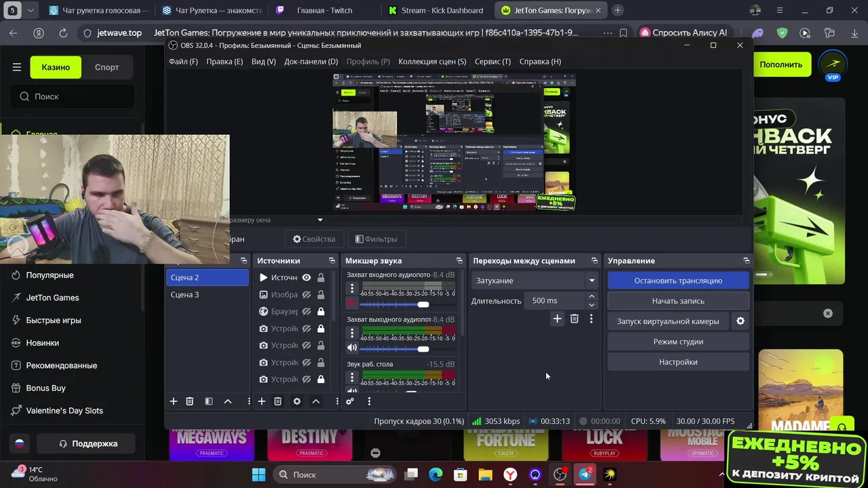Open Microsoft Edge from the taskbar
Viewport: 868px width, 488px height.
coord(435,474)
